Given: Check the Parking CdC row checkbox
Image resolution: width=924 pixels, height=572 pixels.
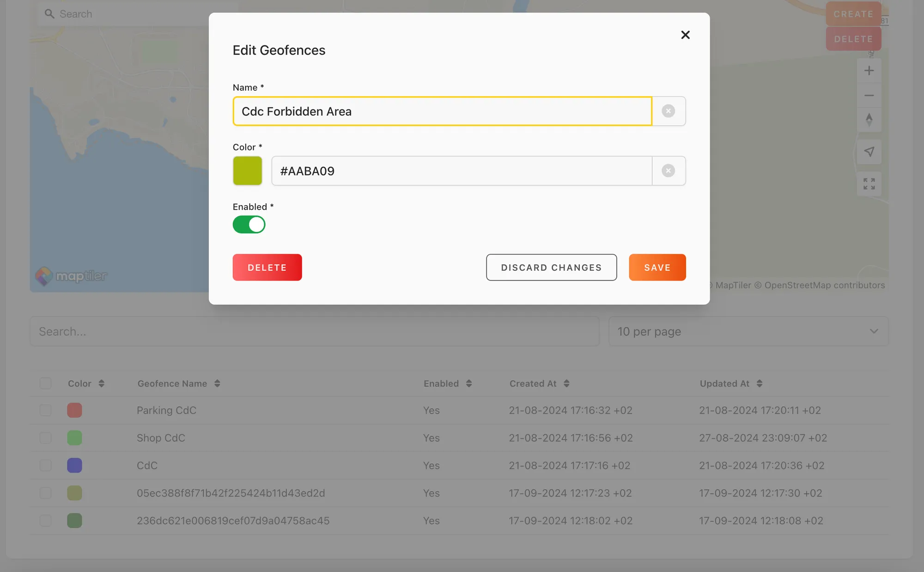Looking at the screenshot, I should click(x=45, y=410).
